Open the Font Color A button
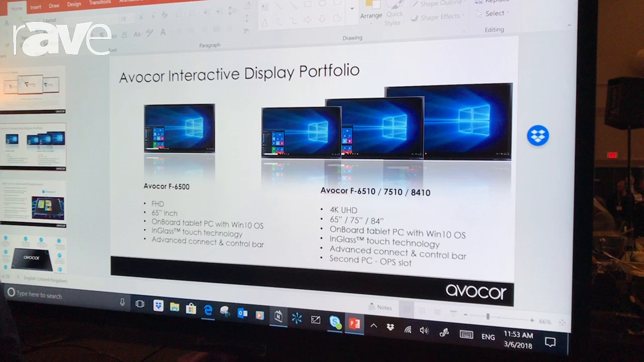The height and width of the screenshot is (362, 644). point(163,32)
